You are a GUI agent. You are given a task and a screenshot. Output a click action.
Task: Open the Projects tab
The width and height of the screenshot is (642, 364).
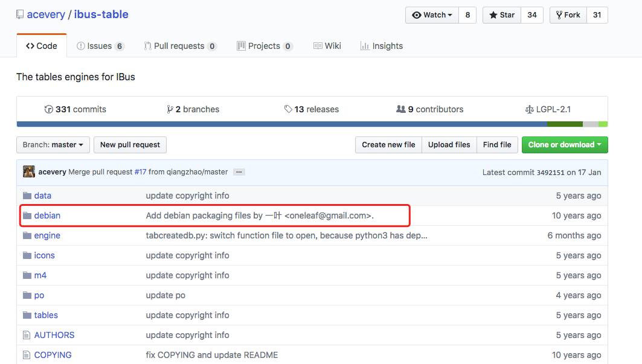click(x=265, y=46)
